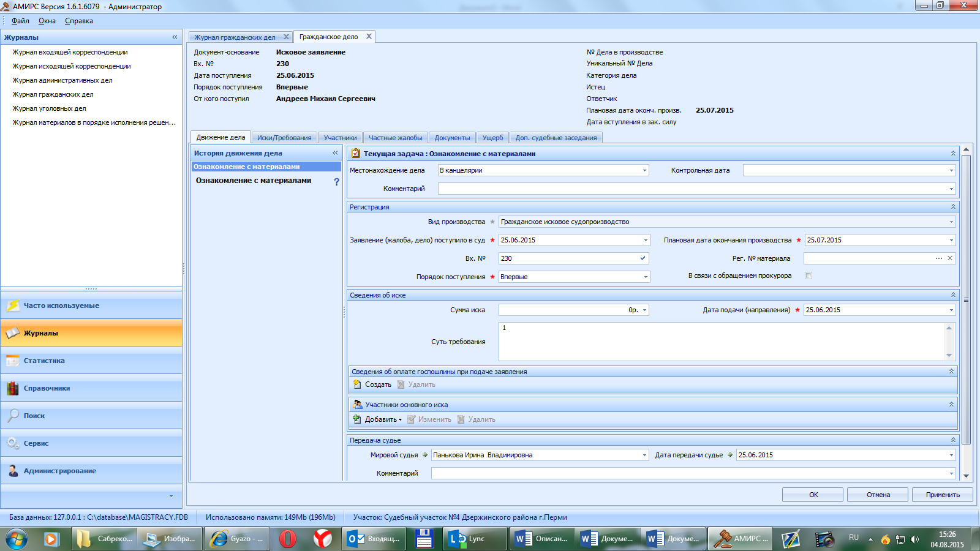Select Ознакомление с материалами history row
The width and height of the screenshot is (980, 551).
pos(266,167)
